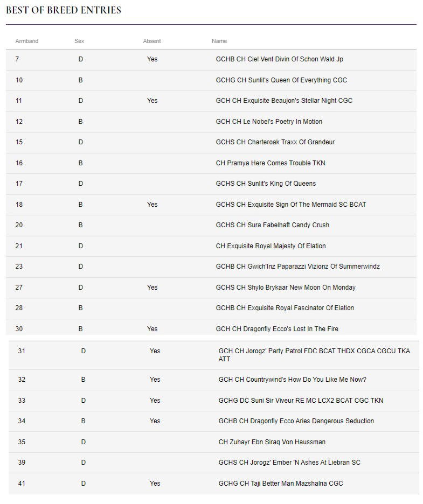Screen dimensions: 423x504
Task: Open Sura Fabelhaft Candy Crush entry
Action: coord(211,225)
